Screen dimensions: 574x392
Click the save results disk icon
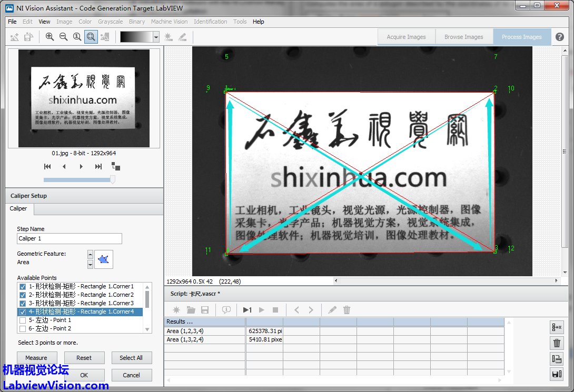pyautogui.click(x=556, y=375)
